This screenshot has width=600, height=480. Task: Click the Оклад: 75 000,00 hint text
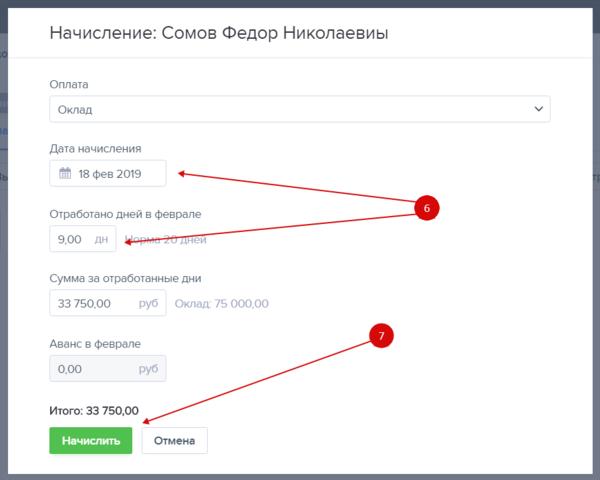pos(221,303)
